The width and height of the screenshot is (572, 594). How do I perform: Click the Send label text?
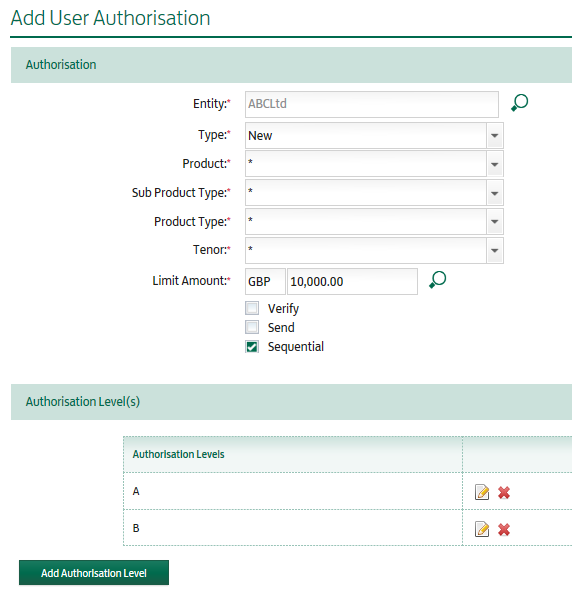tap(281, 327)
